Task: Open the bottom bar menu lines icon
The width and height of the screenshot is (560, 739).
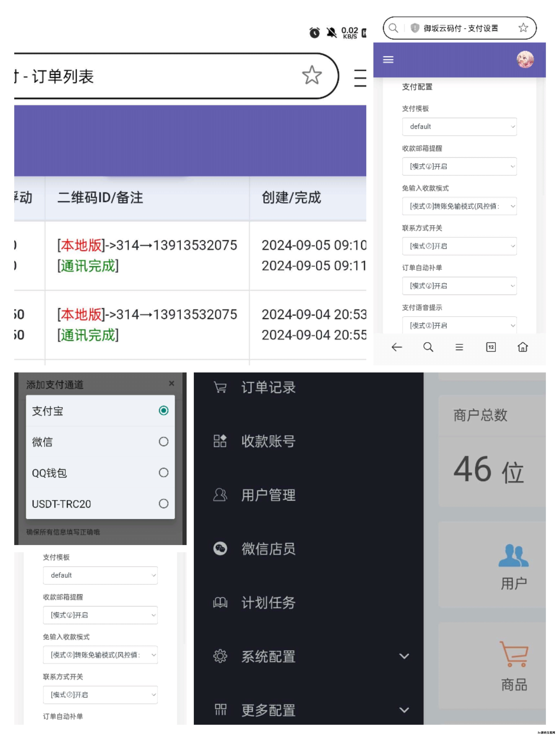Action: pyautogui.click(x=459, y=347)
